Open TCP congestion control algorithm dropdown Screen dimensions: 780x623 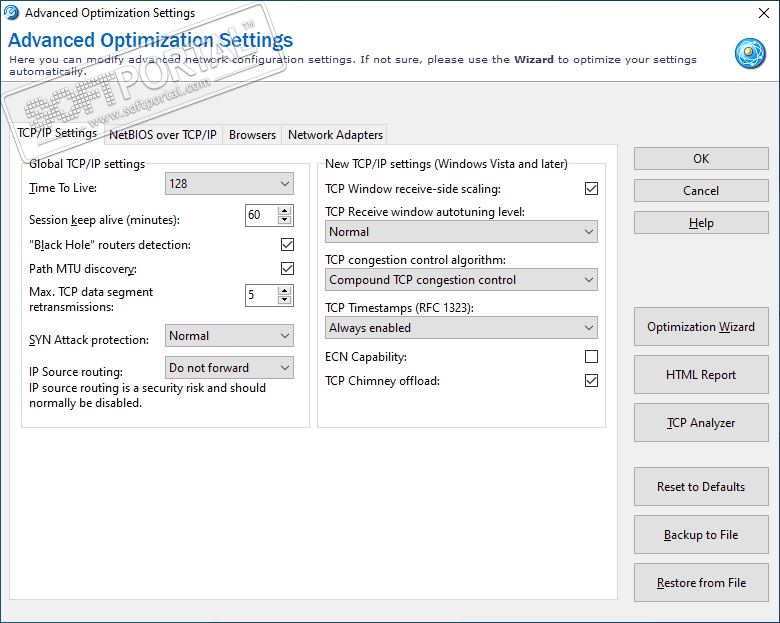pos(462,280)
